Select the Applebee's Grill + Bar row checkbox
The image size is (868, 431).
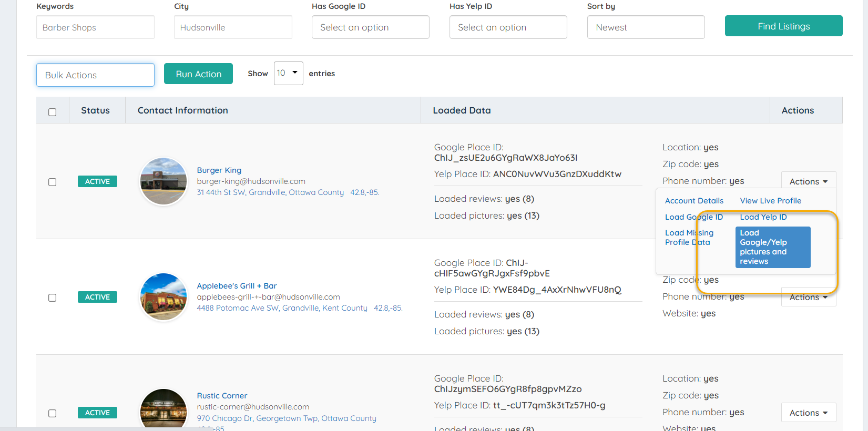tap(52, 297)
